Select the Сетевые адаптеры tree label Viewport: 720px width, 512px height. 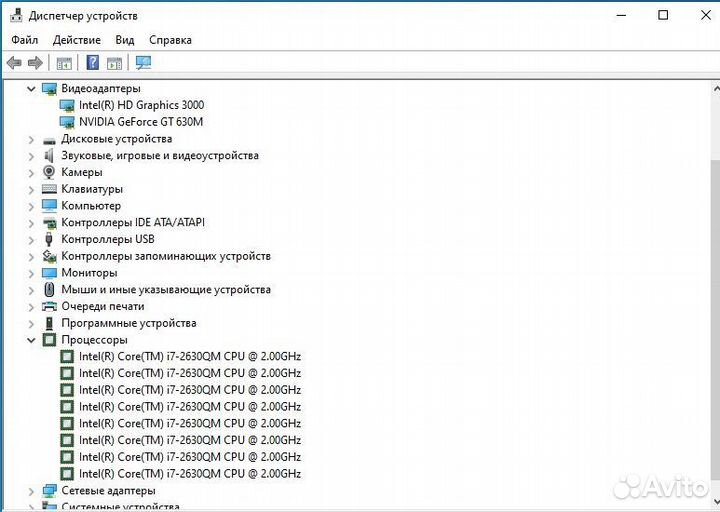(108, 491)
